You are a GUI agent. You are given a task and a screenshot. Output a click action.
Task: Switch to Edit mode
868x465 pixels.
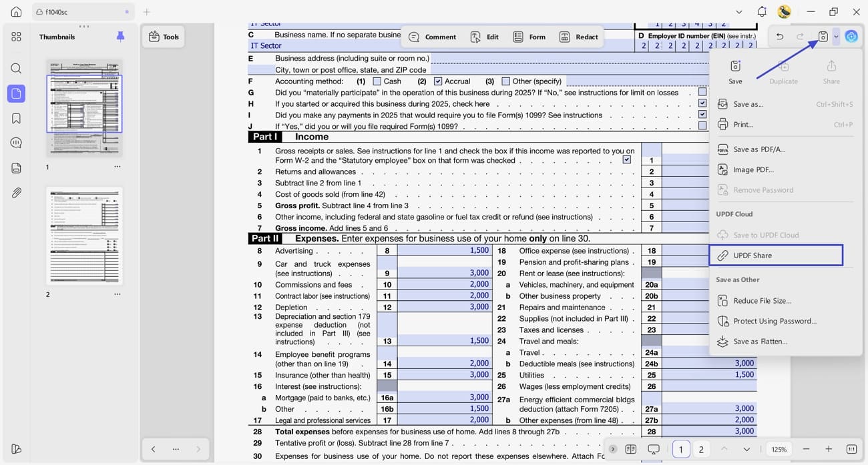485,37
